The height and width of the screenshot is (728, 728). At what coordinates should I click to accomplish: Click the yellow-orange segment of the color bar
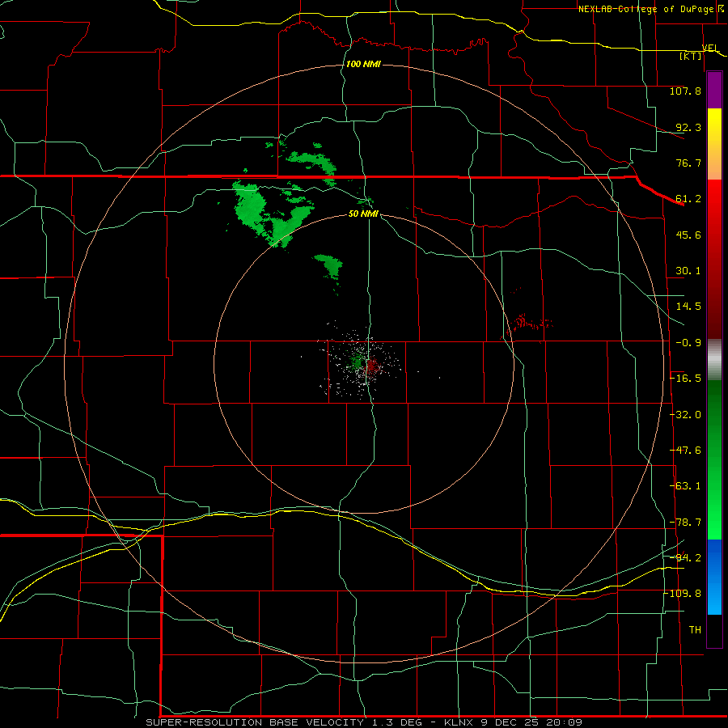click(714, 144)
